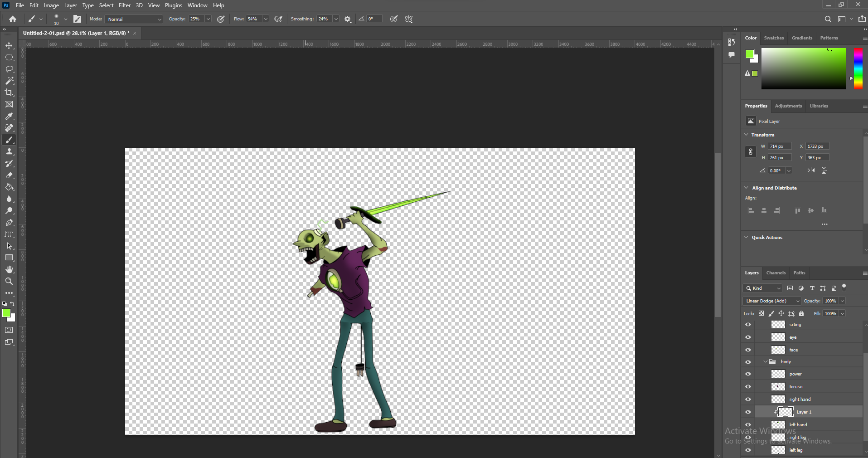Select the Eraser tool
The width and height of the screenshot is (868, 458).
9,175
